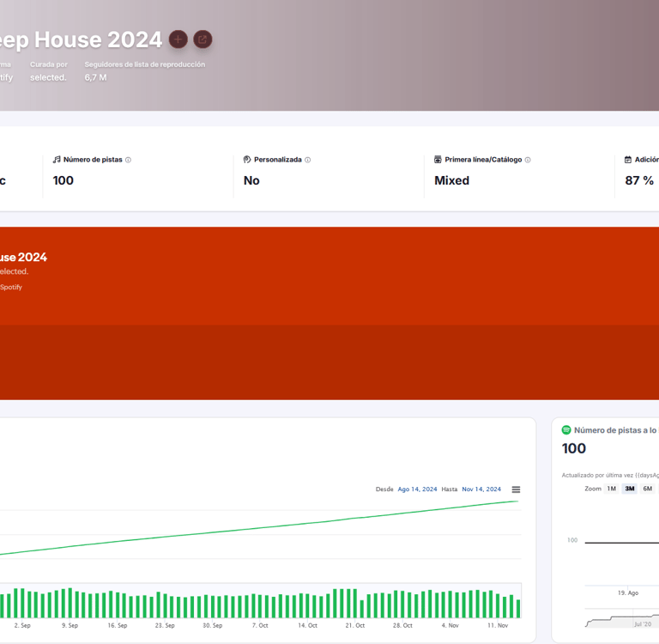Click the 'Mixed' value
659x644 pixels.
(452, 180)
